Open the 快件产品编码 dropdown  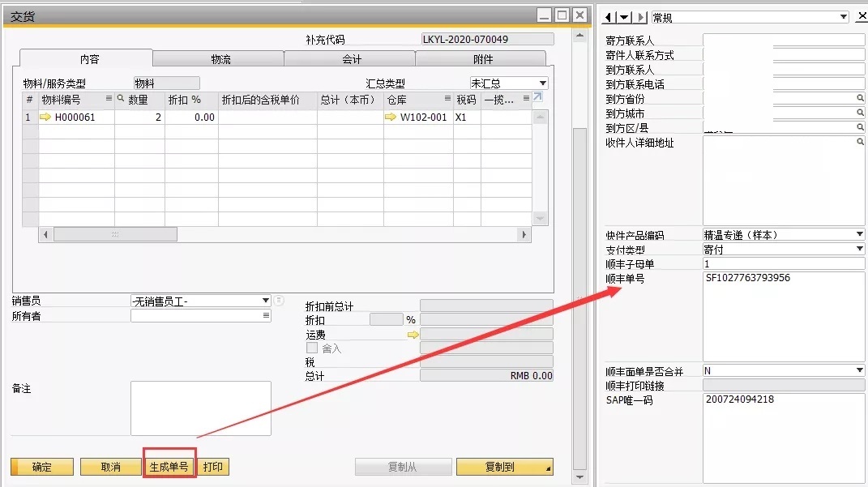[x=859, y=234]
